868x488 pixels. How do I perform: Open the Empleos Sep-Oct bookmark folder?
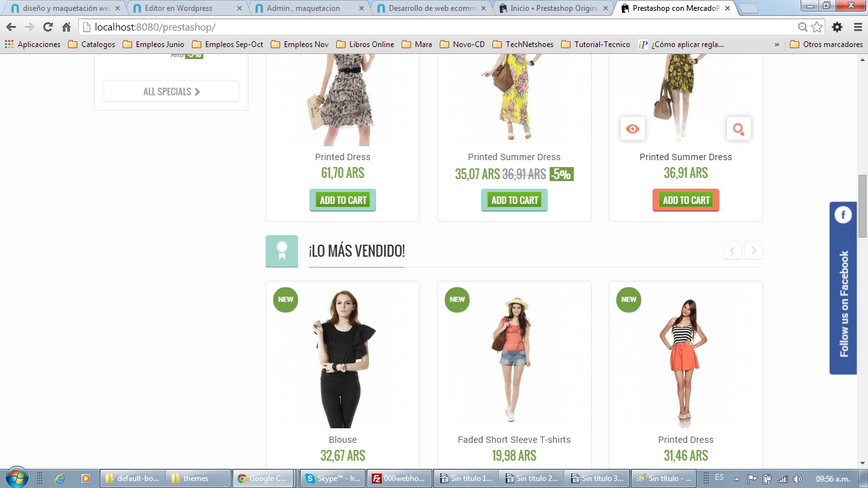(x=227, y=44)
